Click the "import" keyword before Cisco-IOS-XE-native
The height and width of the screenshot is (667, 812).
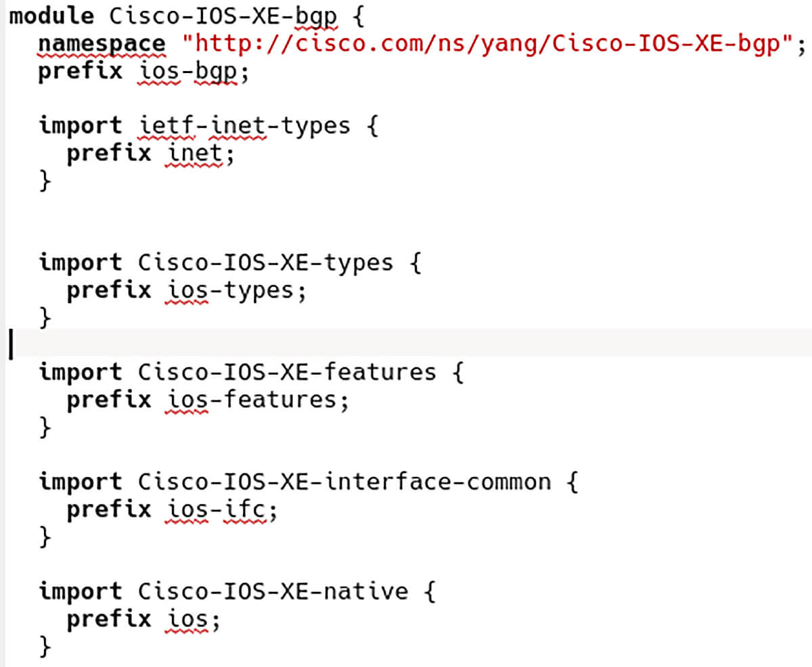coord(81,592)
